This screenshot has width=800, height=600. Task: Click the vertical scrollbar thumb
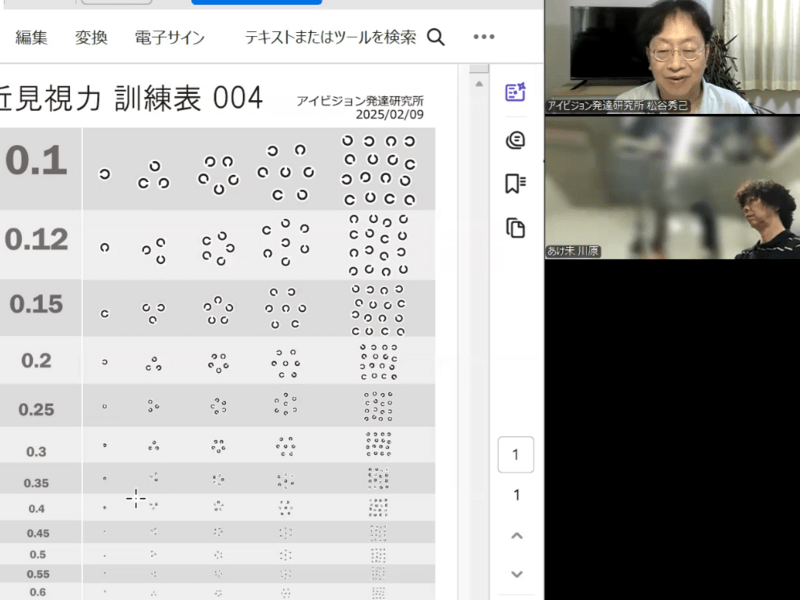pos(479,68)
